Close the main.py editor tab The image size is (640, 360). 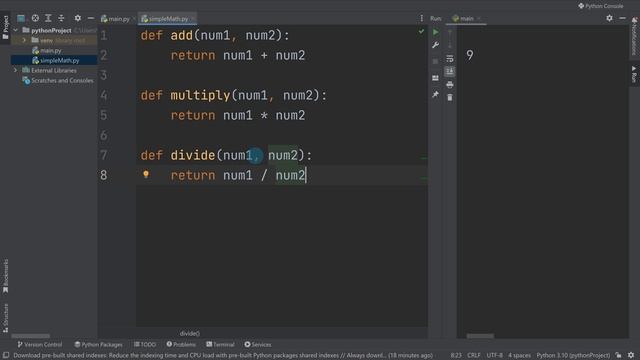[x=134, y=19]
